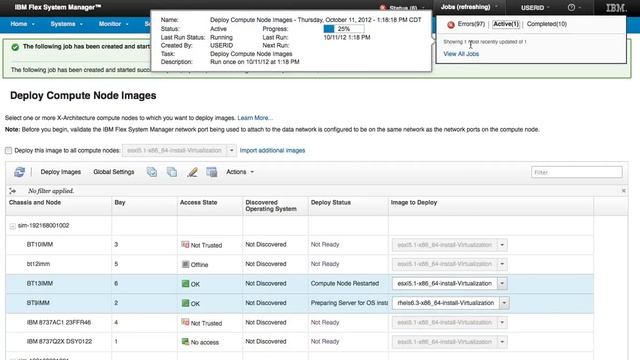Click Import additional images link

(x=272, y=150)
